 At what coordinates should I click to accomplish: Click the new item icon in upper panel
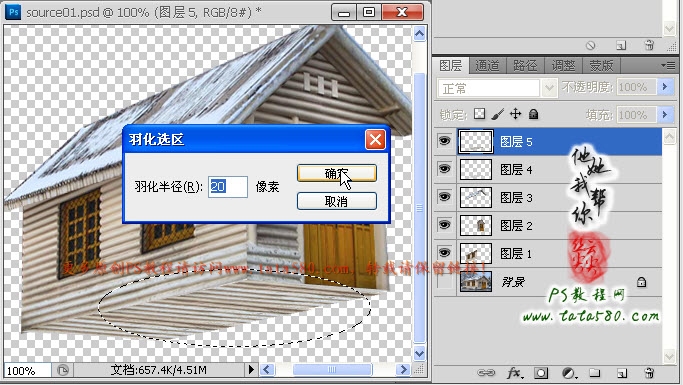(621, 45)
